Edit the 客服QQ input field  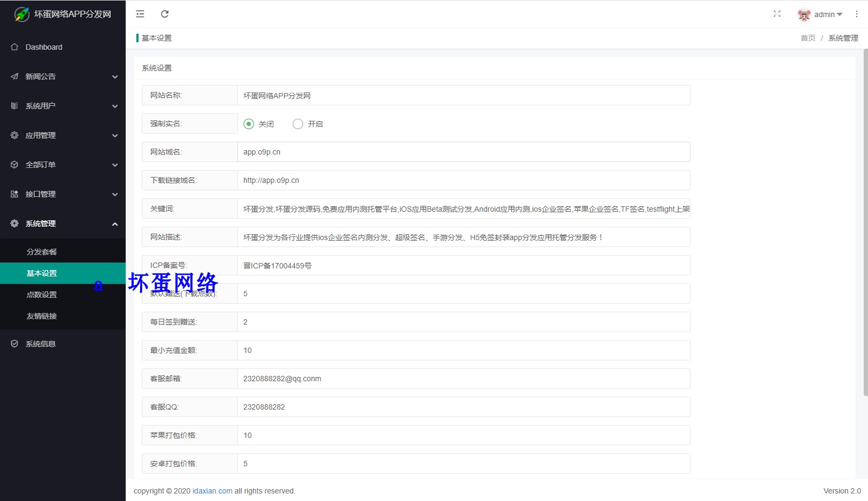(x=464, y=407)
